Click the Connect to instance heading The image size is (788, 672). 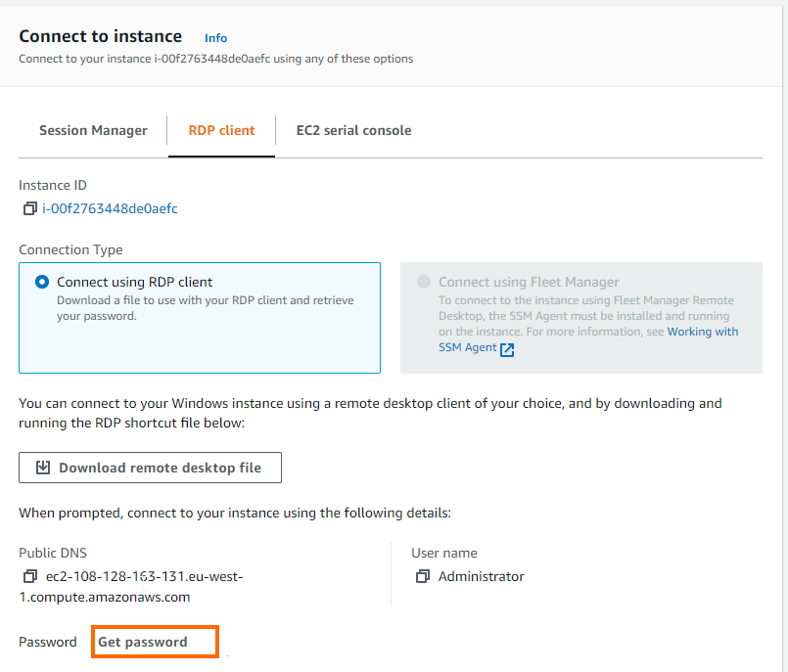click(100, 36)
